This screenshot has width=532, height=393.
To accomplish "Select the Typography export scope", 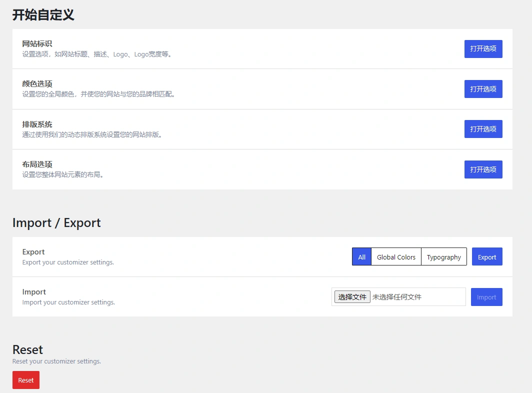I will [x=443, y=256].
